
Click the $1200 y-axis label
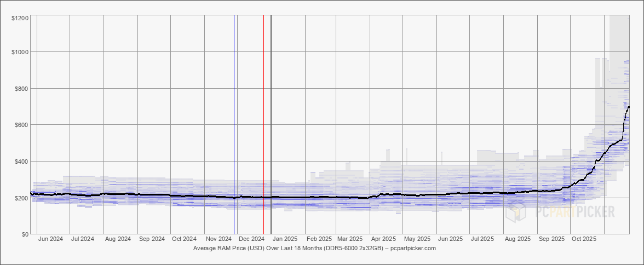(20, 18)
